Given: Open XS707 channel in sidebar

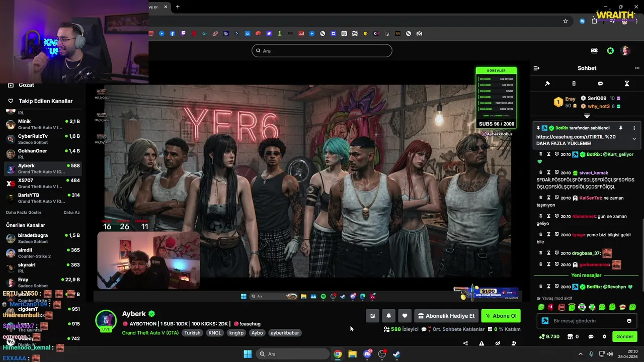Looking at the screenshot, I should coord(43,183).
